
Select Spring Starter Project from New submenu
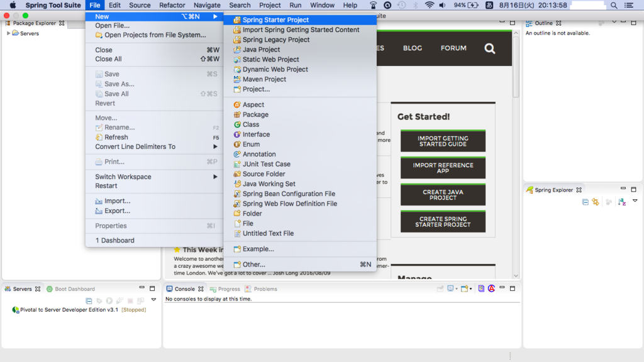point(300,19)
